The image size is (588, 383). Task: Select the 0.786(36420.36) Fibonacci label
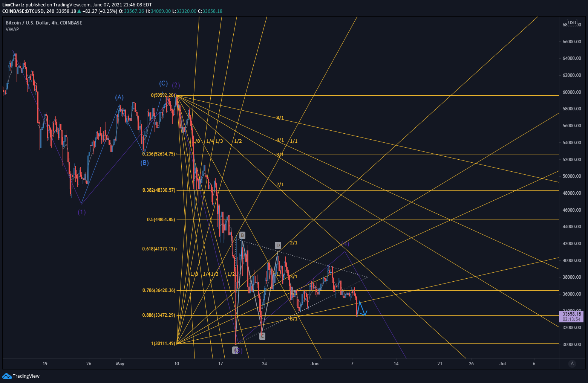tap(159, 290)
